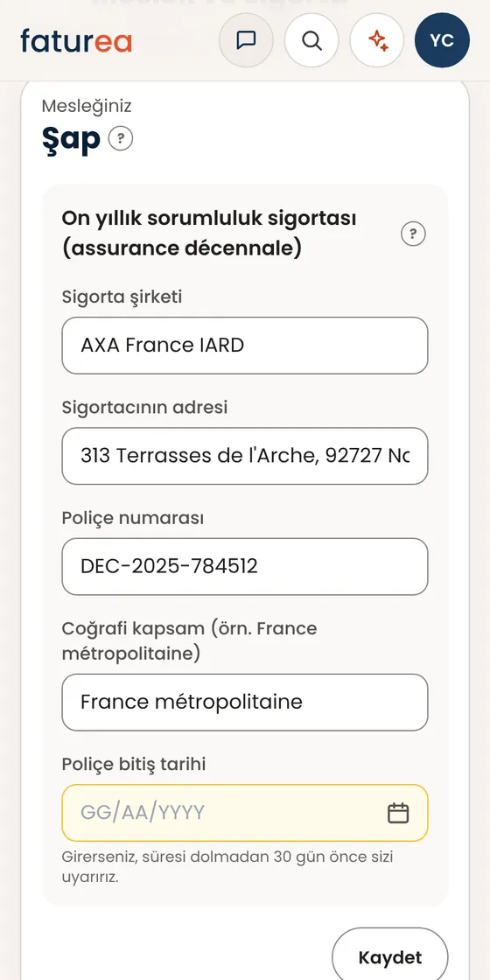Click the Kaydet button
490x980 pixels.
pos(390,957)
